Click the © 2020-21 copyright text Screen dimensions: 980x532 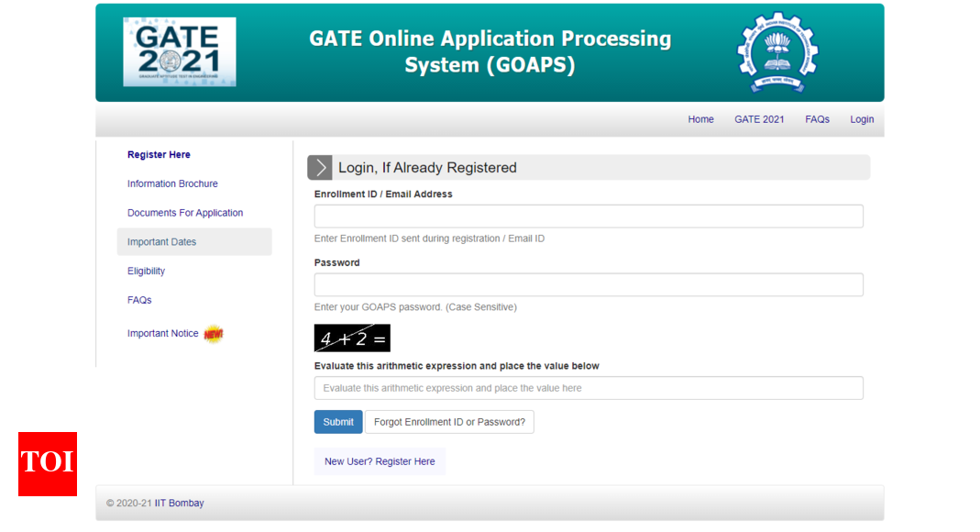point(128,504)
